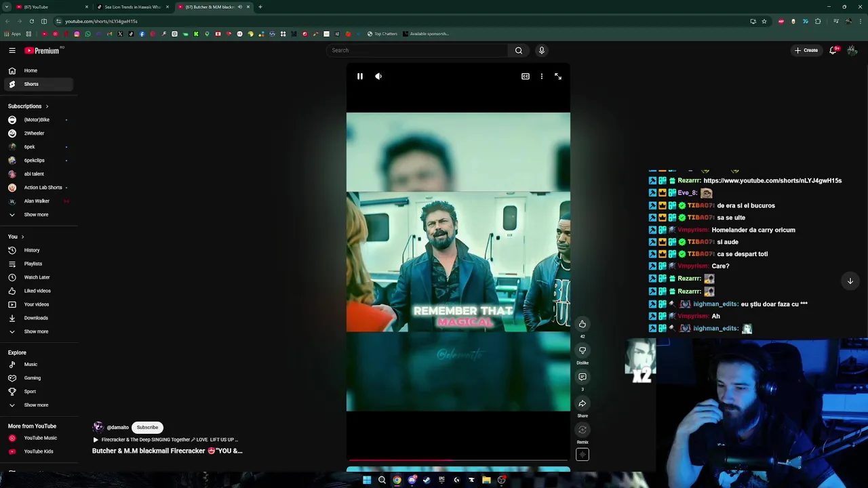Seek on the Shorts progress bar

(458, 460)
